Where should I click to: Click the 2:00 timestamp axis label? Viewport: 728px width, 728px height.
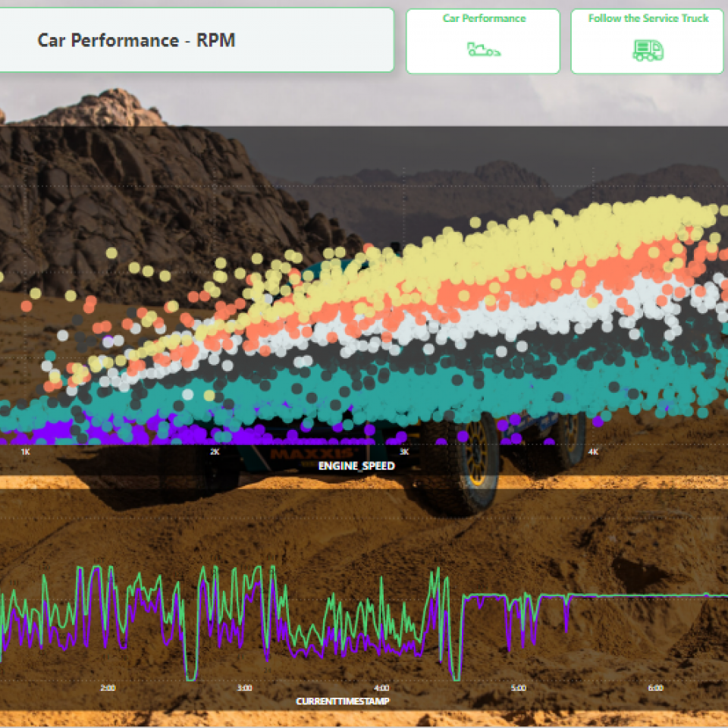[108, 689]
